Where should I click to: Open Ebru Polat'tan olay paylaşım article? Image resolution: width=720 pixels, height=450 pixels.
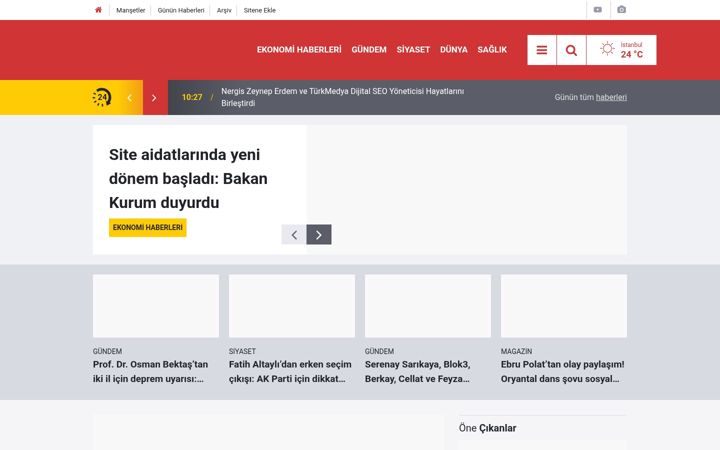click(562, 371)
